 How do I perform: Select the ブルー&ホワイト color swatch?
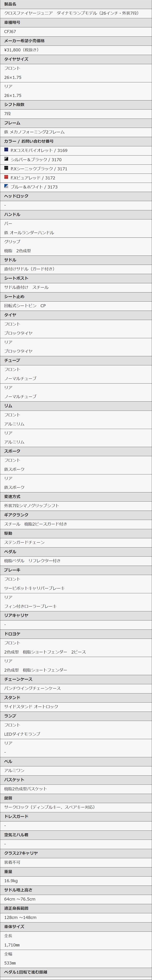tap(6, 186)
